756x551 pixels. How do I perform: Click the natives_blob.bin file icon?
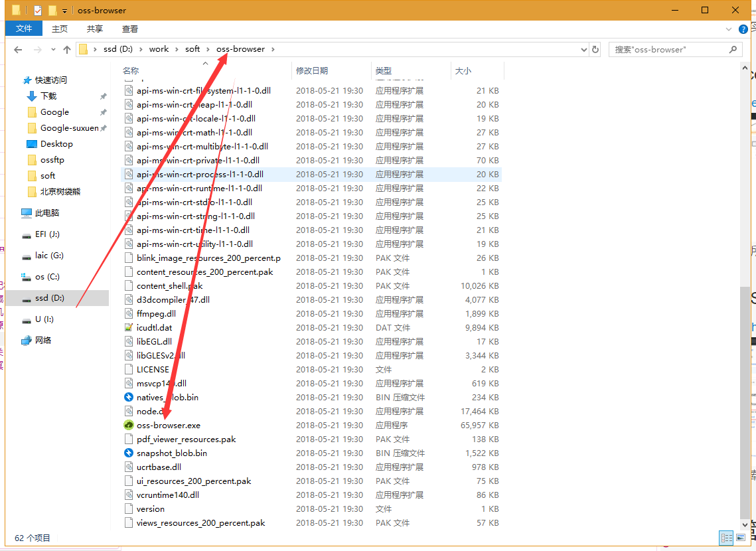tap(129, 397)
